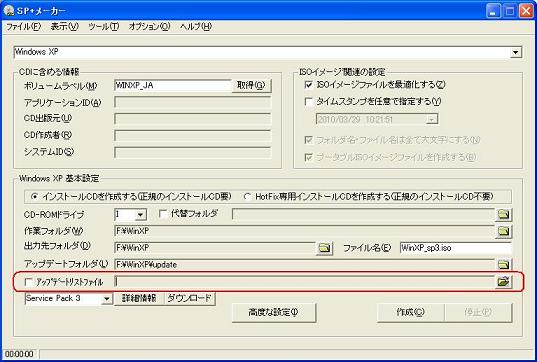
Task: Click the 停止(P) button
Action: click(x=478, y=312)
